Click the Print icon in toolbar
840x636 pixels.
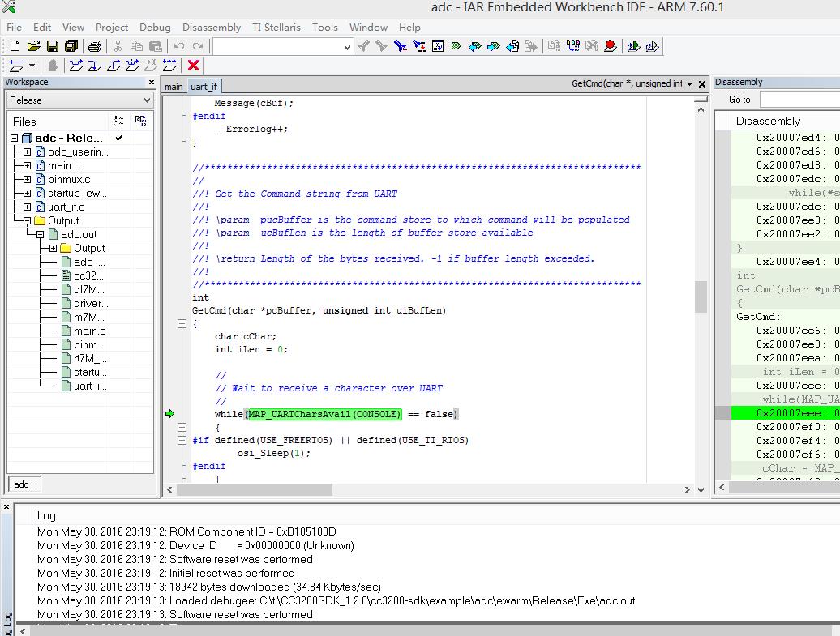coord(95,46)
